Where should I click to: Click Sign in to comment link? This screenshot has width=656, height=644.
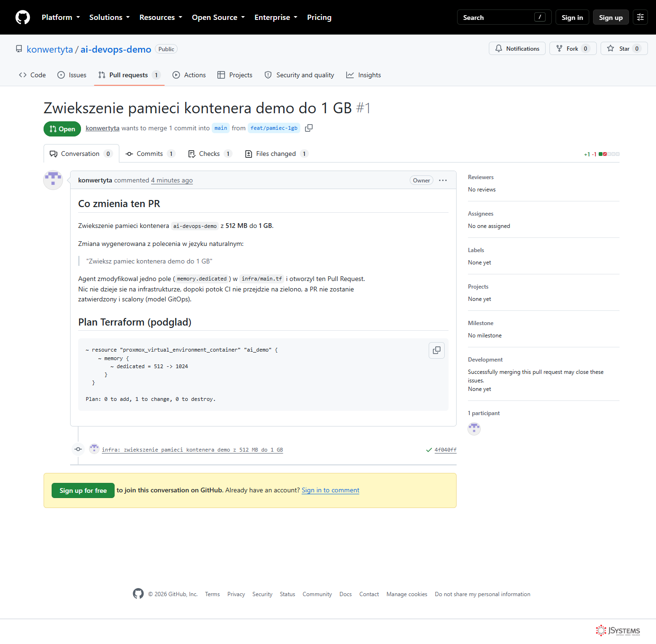tap(331, 490)
